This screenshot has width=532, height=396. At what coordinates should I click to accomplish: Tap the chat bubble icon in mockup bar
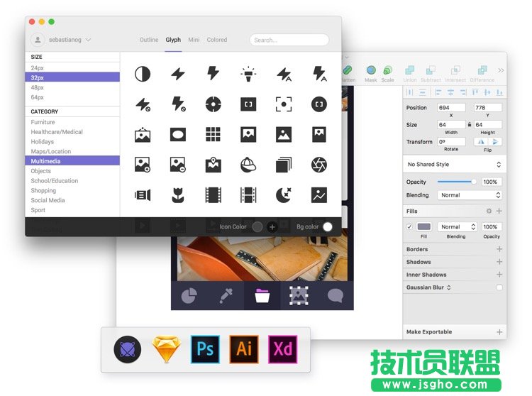336,295
